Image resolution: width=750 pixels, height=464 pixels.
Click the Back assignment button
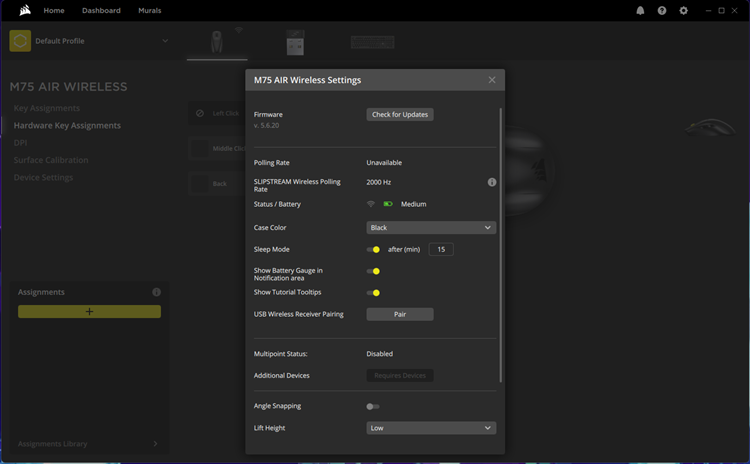[x=218, y=184]
